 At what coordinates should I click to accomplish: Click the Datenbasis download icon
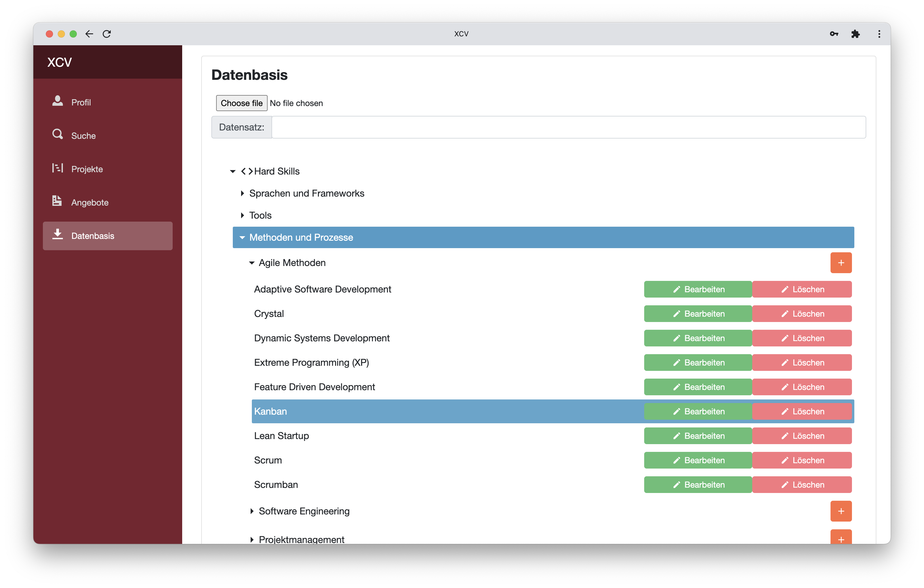point(57,234)
